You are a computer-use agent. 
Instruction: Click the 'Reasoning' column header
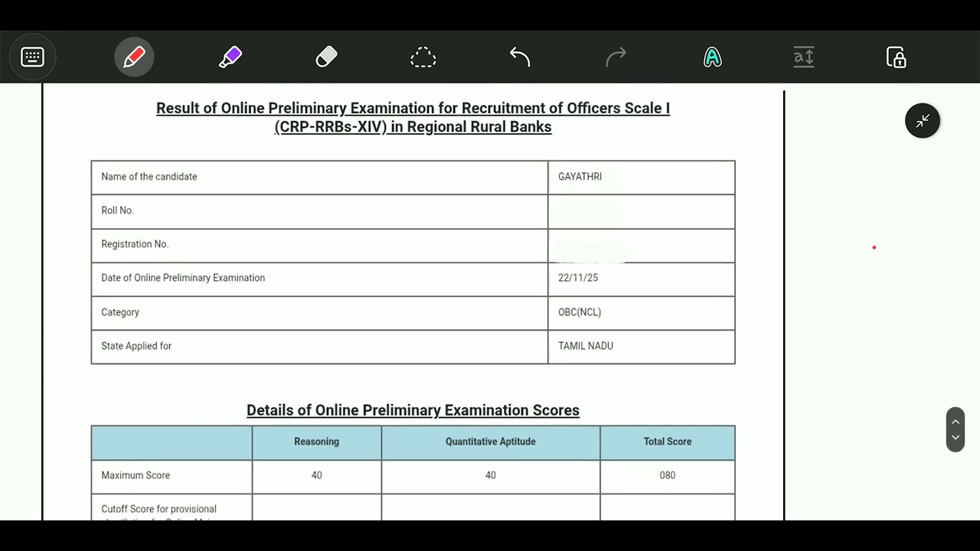click(316, 442)
